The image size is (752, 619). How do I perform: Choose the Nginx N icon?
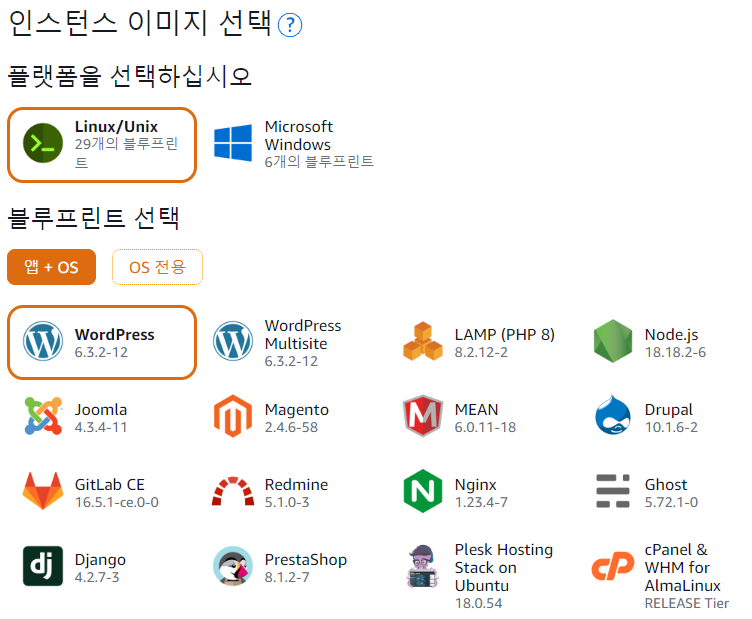(x=423, y=491)
